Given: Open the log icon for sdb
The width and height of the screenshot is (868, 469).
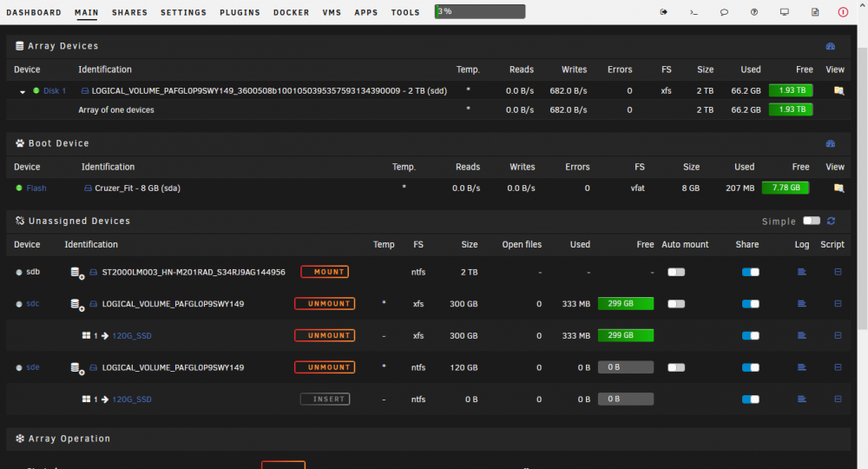Looking at the screenshot, I should 801,272.
